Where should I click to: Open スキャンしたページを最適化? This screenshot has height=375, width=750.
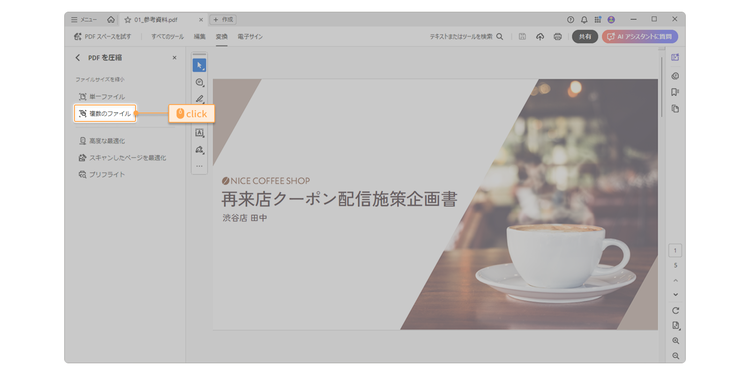(x=122, y=158)
